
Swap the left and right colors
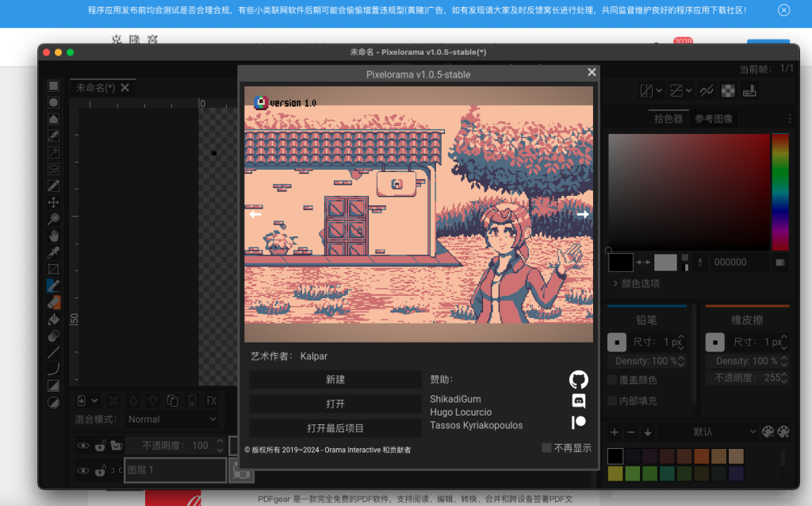pyautogui.click(x=643, y=262)
